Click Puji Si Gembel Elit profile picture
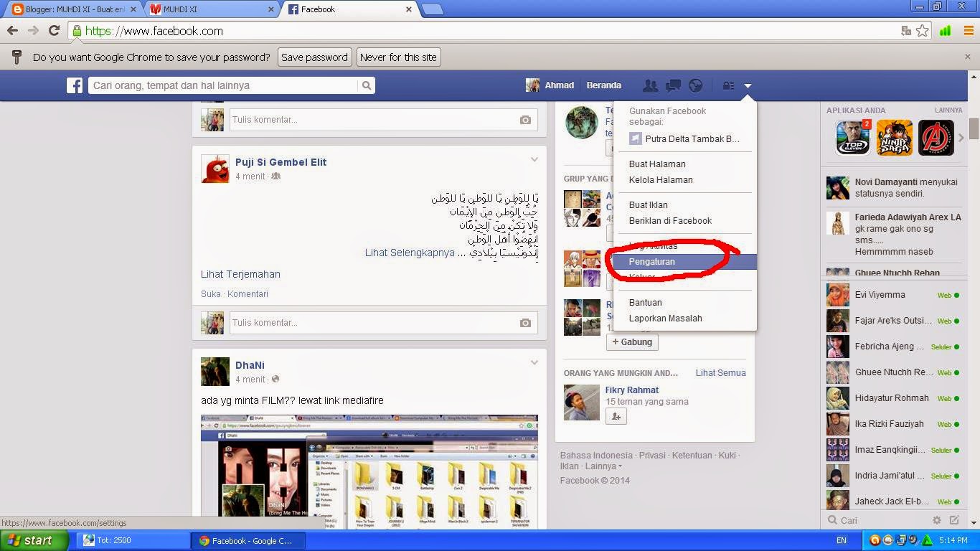 click(215, 169)
